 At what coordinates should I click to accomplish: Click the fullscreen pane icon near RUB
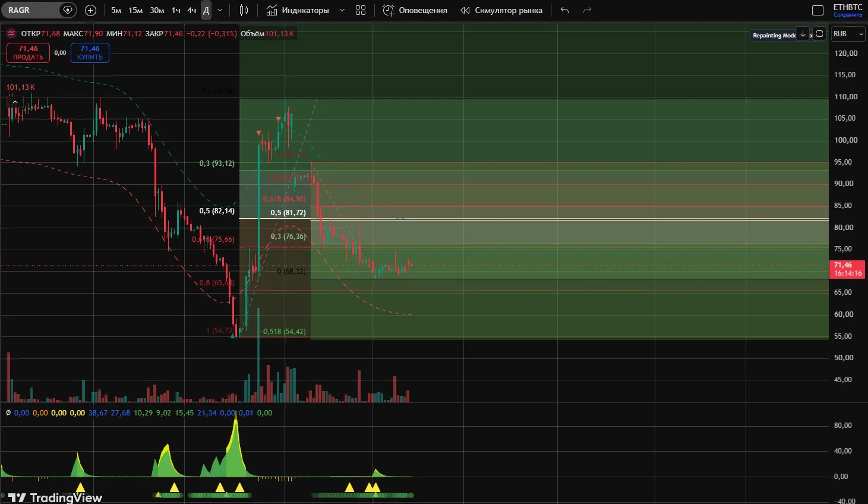[819, 34]
